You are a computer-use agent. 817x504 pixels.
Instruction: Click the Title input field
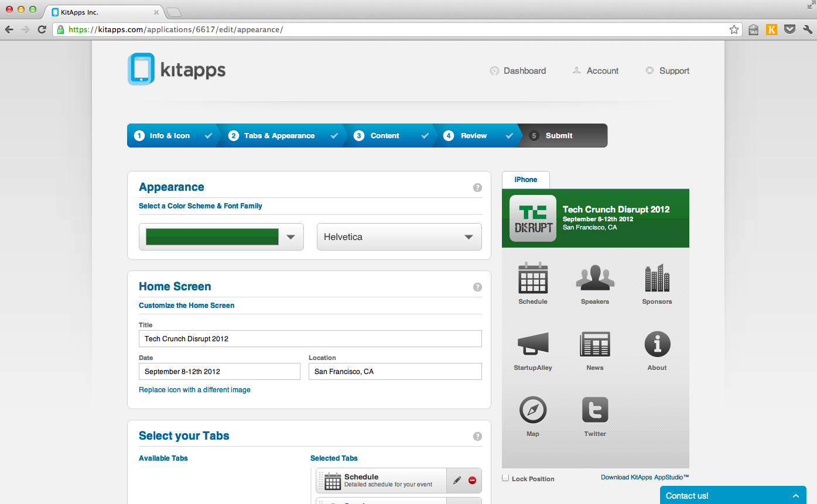coord(310,339)
